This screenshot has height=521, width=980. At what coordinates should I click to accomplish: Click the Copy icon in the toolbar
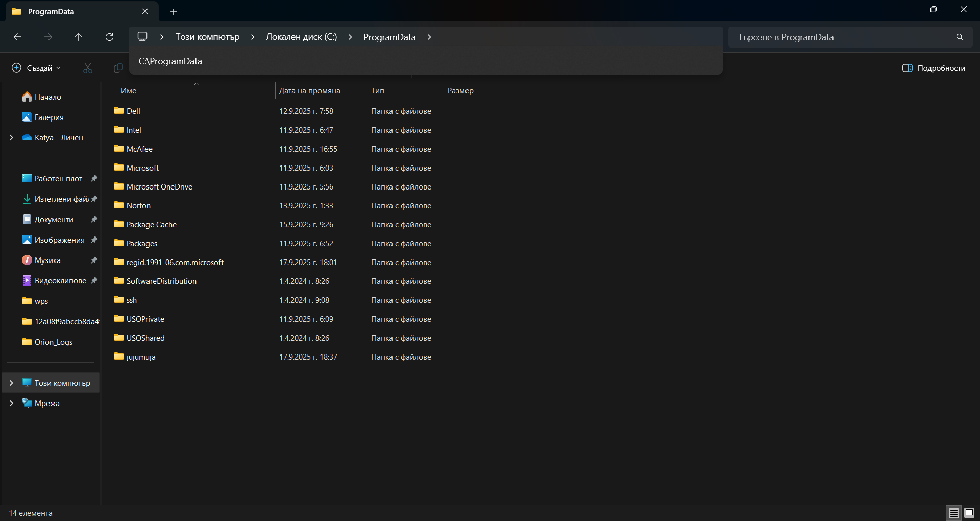[x=118, y=68]
